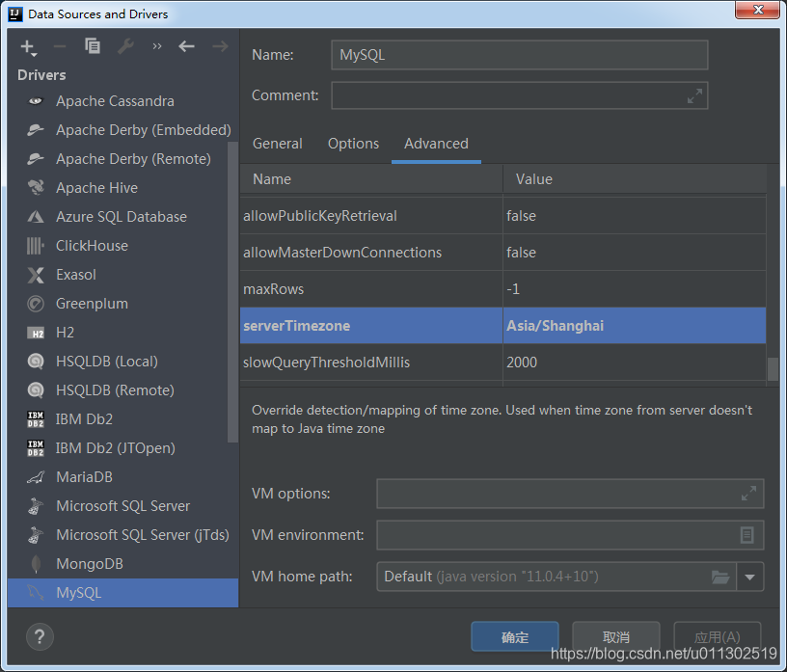Click the ClickHouse bars icon

pos(36,246)
